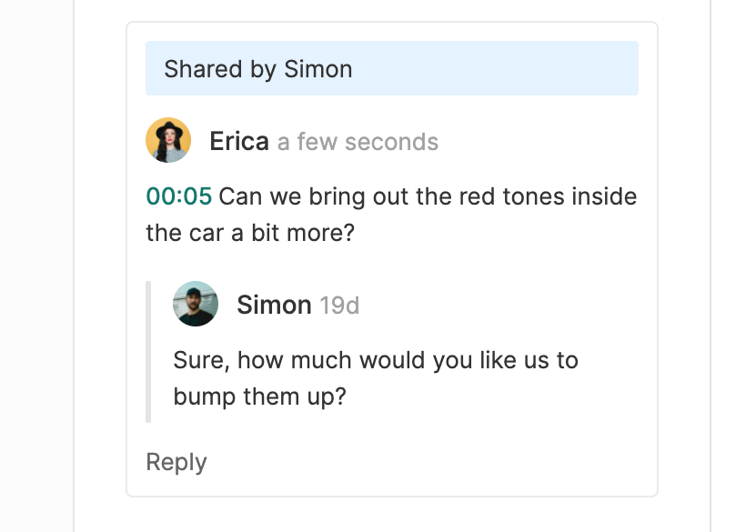Click the word Simon in the shared banner

click(318, 69)
